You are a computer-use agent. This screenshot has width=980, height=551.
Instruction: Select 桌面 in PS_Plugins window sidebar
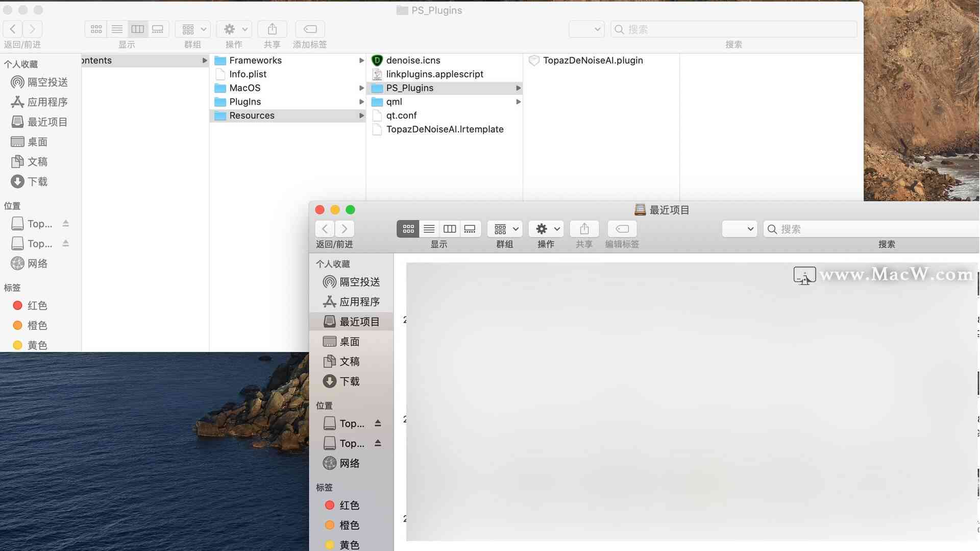(x=40, y=142)
